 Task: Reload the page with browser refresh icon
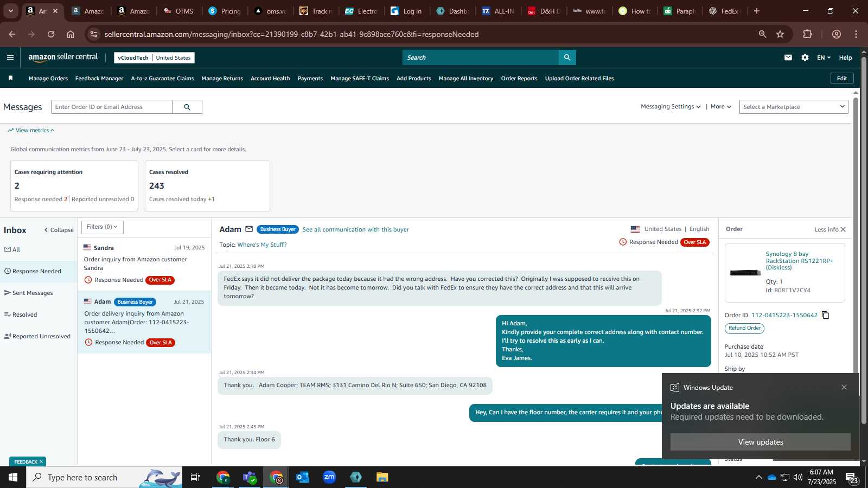point(51,34)
